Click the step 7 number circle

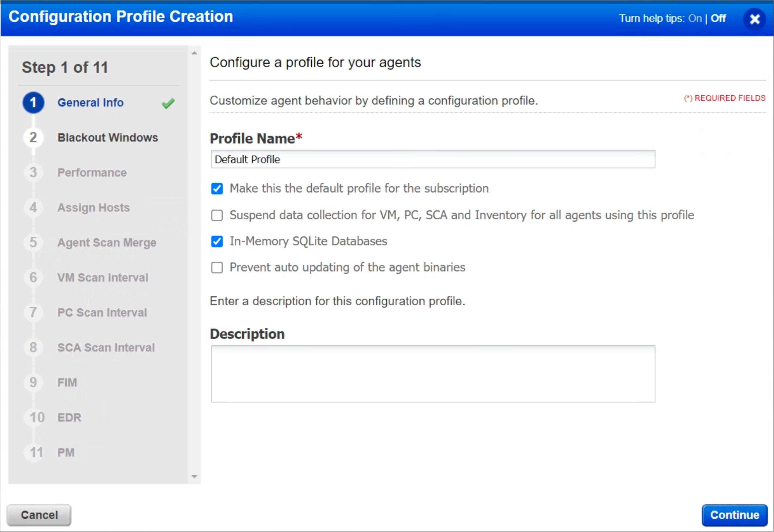pyautogui.click(x=33, y=312)
